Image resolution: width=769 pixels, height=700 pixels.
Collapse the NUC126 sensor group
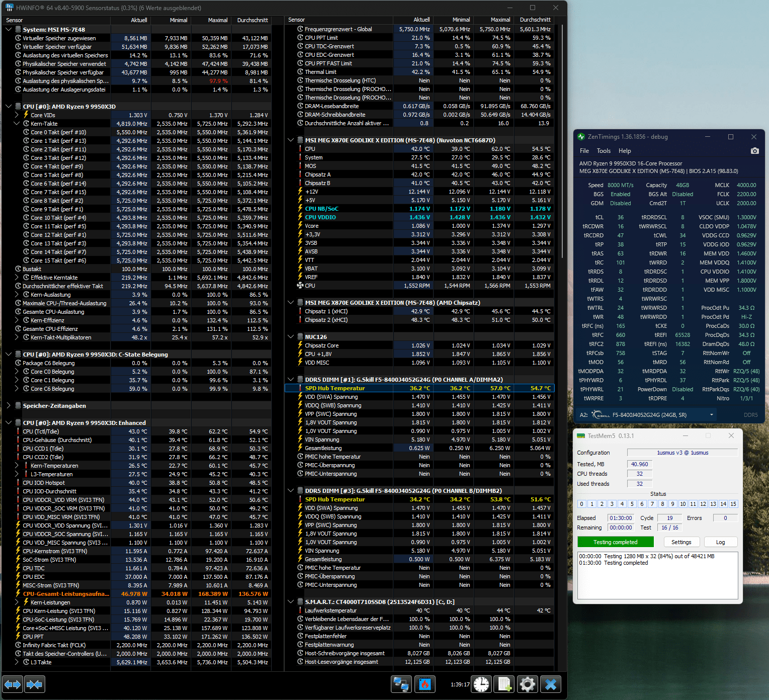tap(291, 337)
